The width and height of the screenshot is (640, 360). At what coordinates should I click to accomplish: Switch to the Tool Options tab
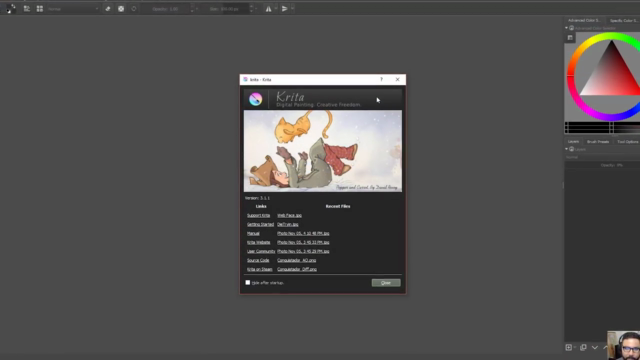tap(627, 142)
